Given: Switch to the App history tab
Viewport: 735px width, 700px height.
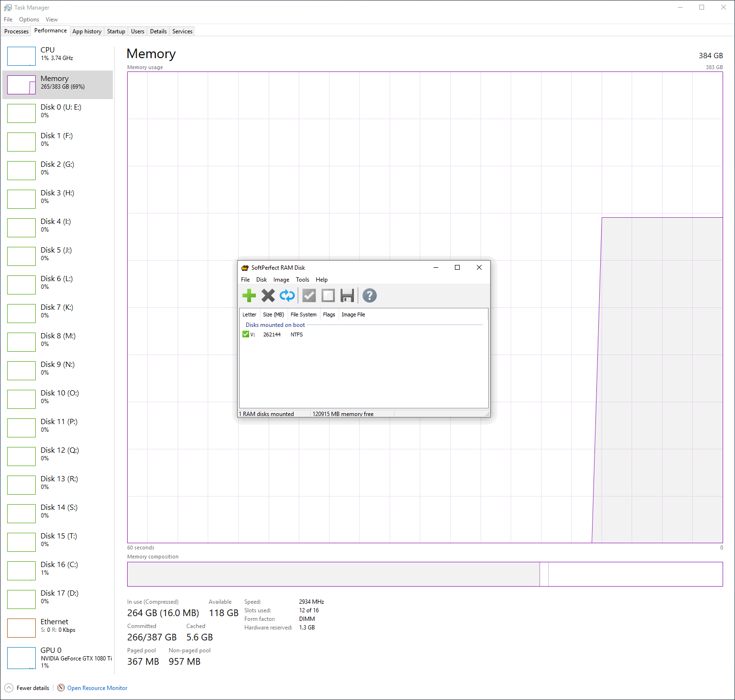Looking at the screenshot, I should [87, 31].
